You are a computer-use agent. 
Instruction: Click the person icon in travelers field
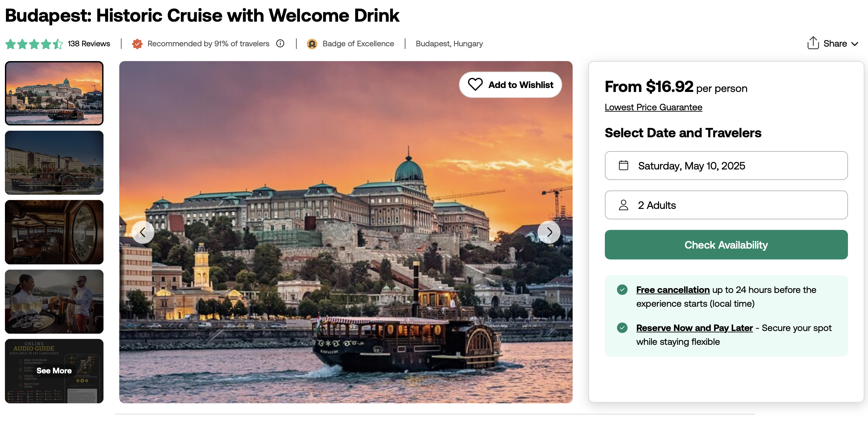tap(623, 205)
